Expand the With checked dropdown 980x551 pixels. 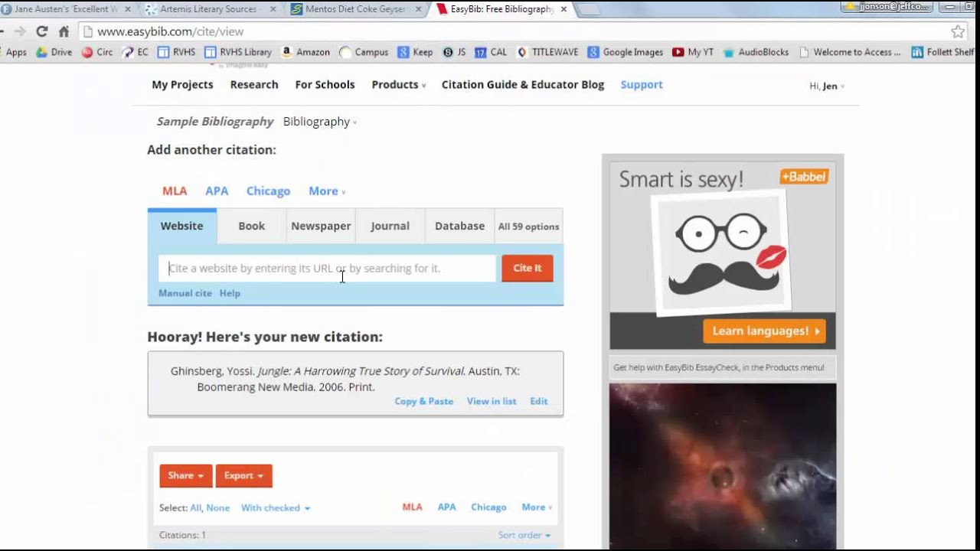[276, 507]
